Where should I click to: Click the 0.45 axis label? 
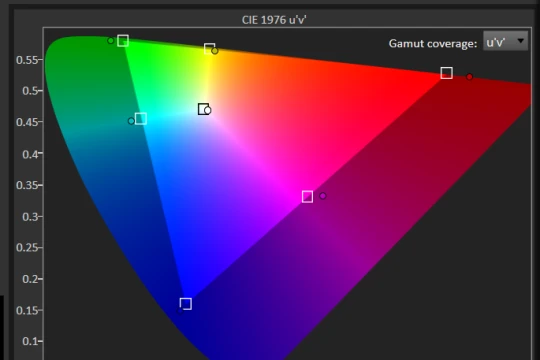[x=27, y=122]
